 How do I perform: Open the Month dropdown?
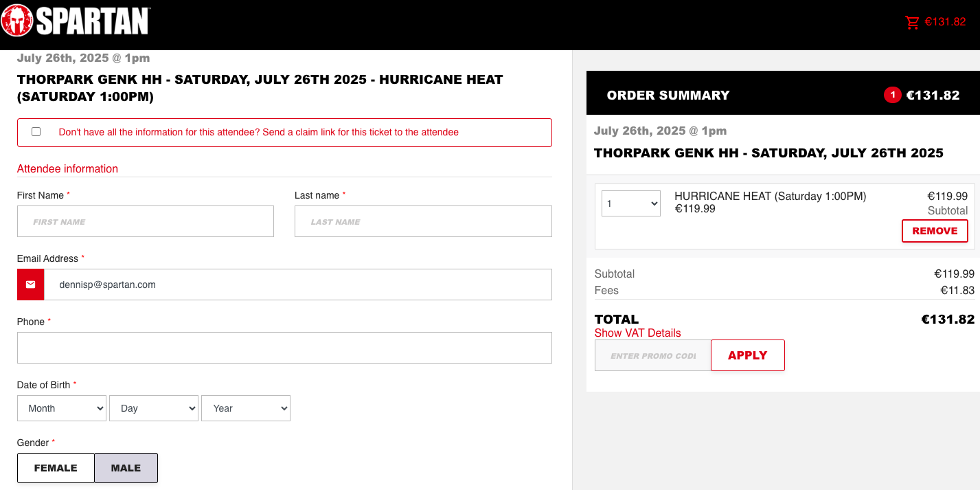(x=62, y=408)
